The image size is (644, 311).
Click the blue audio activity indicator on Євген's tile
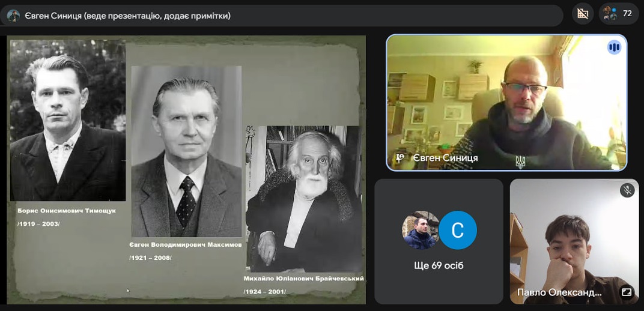(614, 47)
